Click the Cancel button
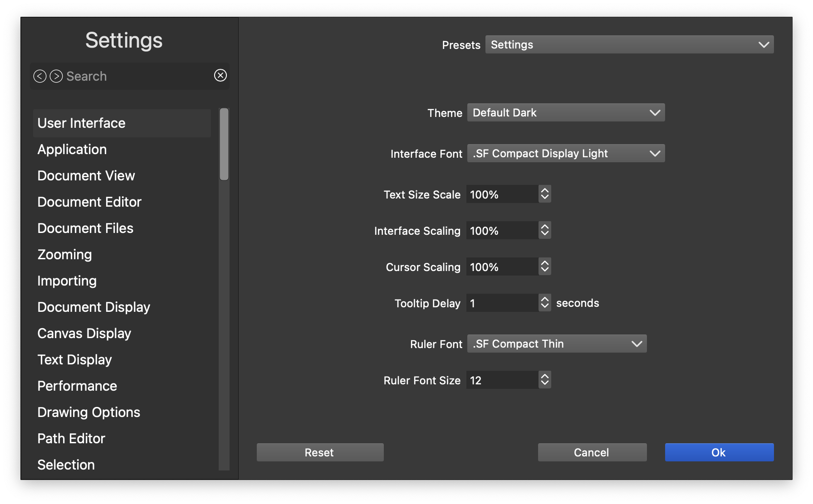 [592, 452]
